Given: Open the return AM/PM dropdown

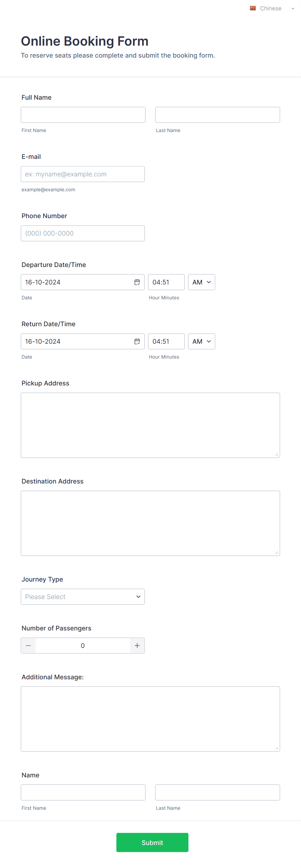Looking at the screenshot, I should tap(202, 341).
